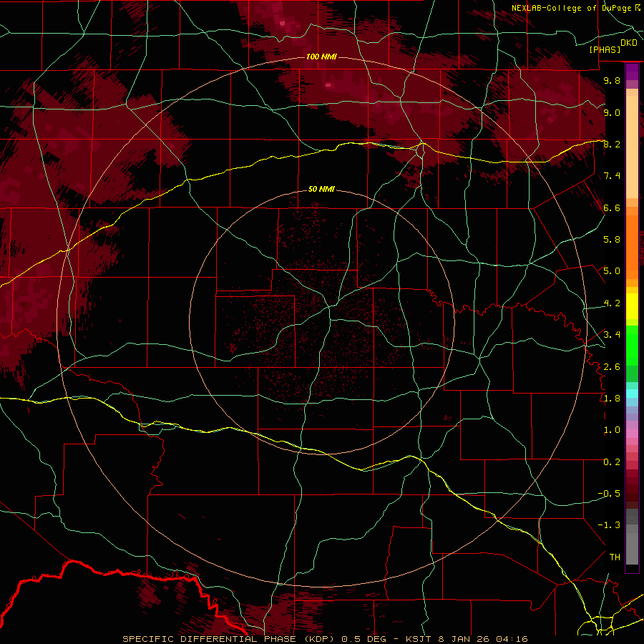
Task: Click the 7.4 scale value
Action: coord(612,176)
